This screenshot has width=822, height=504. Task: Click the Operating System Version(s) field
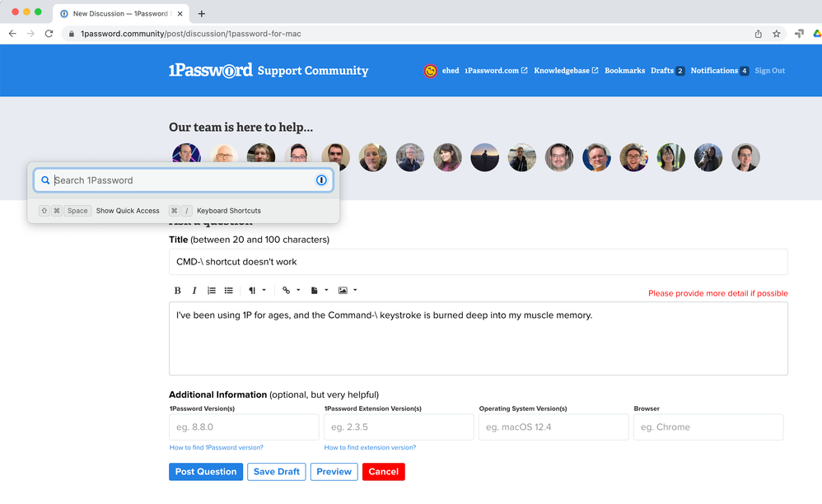(553, 427)
